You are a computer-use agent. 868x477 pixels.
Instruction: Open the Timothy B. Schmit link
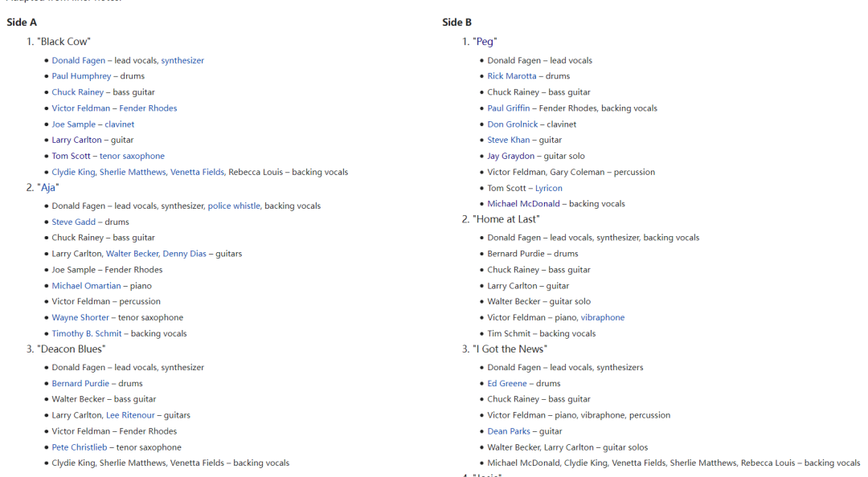(x=86, y=333)
